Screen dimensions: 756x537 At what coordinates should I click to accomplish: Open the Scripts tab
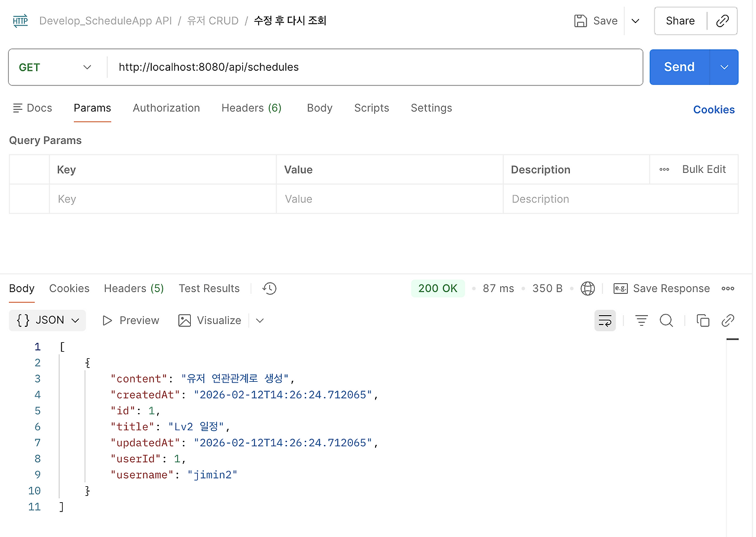[372, 108]
